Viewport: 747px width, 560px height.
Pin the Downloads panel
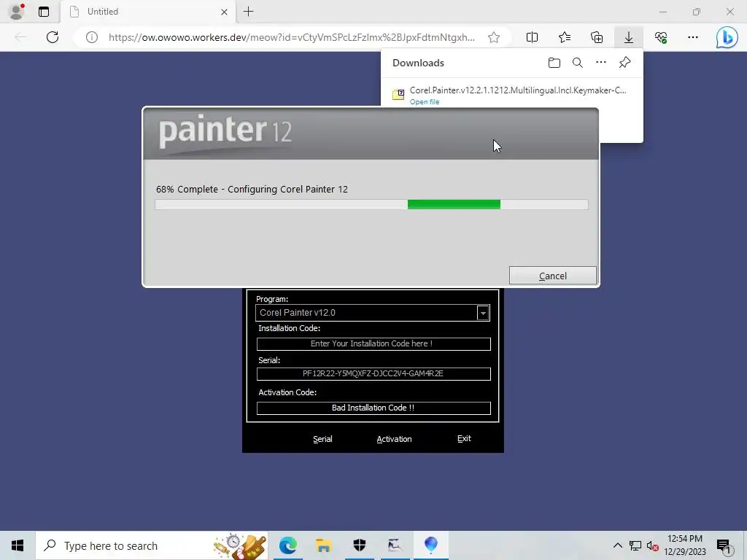point(624,63)
